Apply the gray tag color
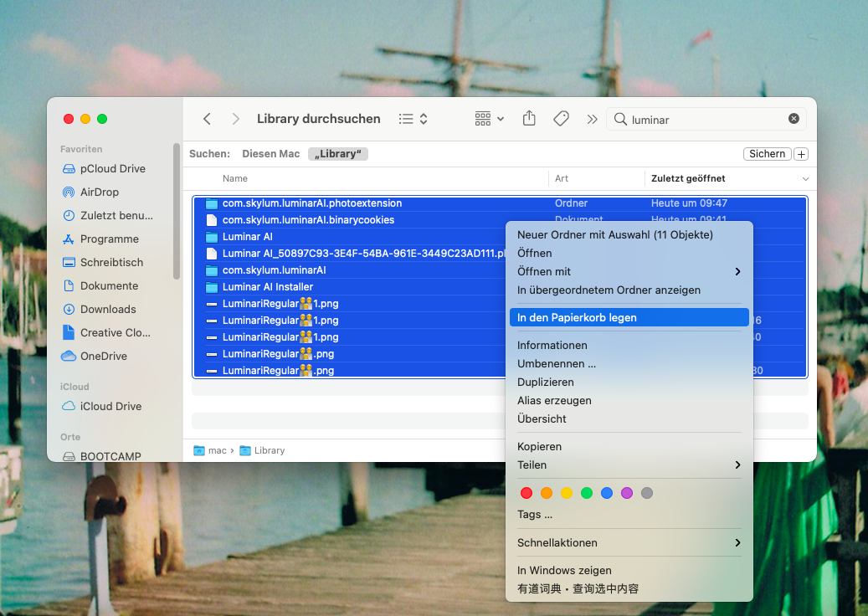 click(646, 493)
